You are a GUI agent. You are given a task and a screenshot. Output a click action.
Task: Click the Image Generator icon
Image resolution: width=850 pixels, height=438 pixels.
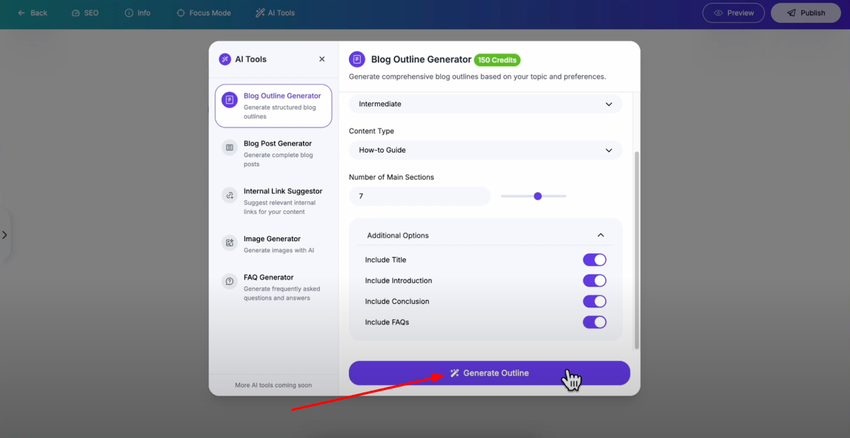(x=229, y=243)
